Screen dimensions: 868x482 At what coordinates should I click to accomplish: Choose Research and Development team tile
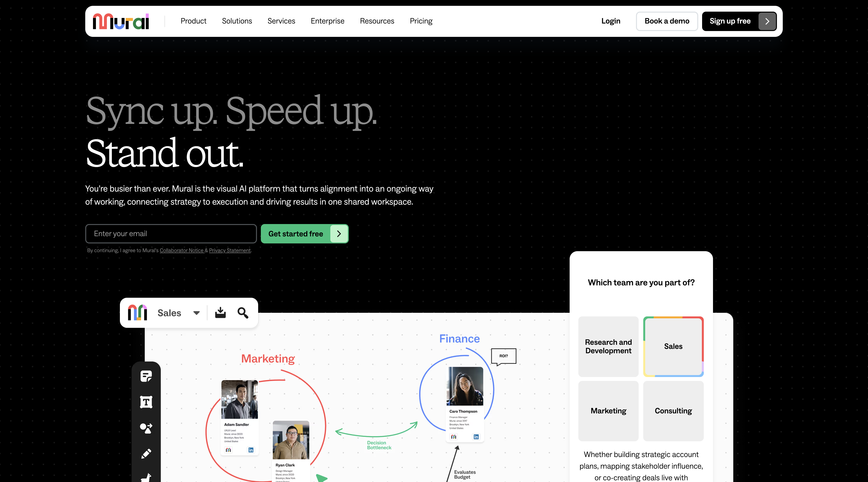[608, 346]
